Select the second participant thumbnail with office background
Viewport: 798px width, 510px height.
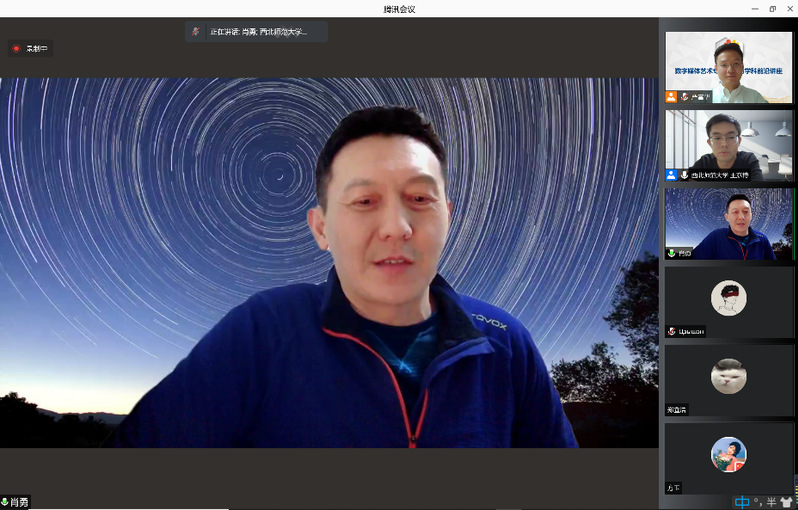(x=729, y=146)
